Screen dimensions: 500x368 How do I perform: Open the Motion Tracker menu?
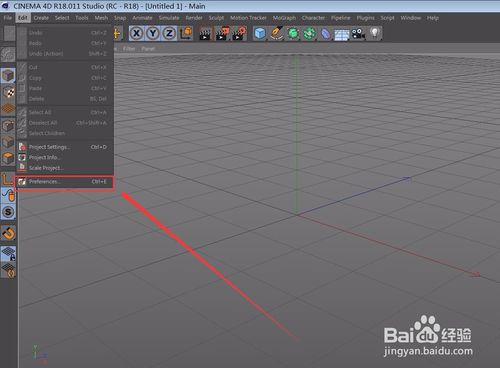248,18
